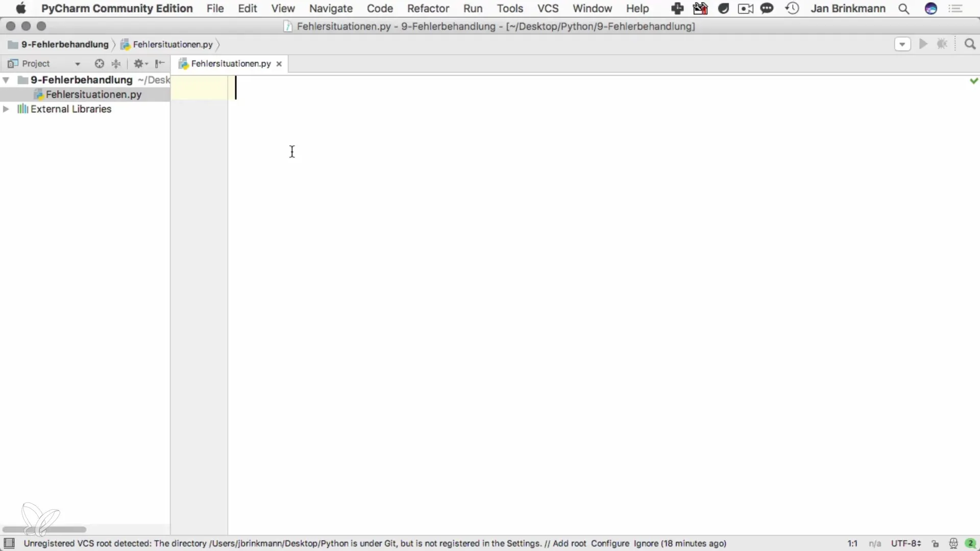Click Add root link in status bar
Viewport: 980px width, 551px height.
point(569,543)
